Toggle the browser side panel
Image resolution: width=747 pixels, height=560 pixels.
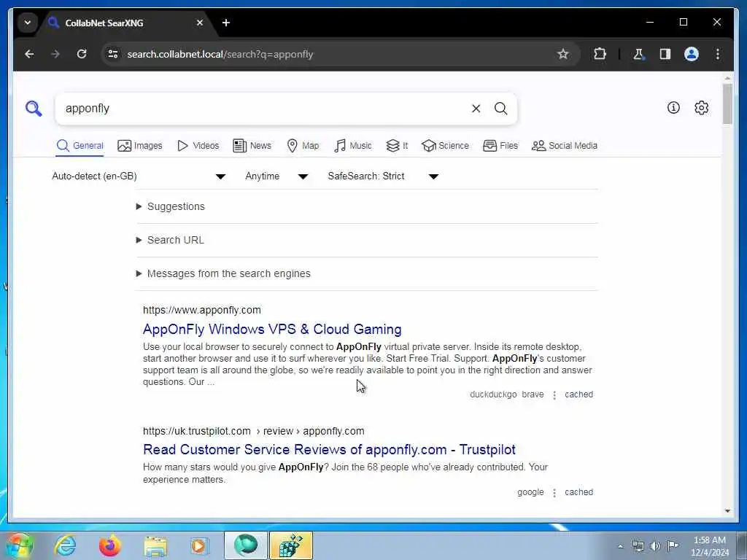[x=665, y=54]
